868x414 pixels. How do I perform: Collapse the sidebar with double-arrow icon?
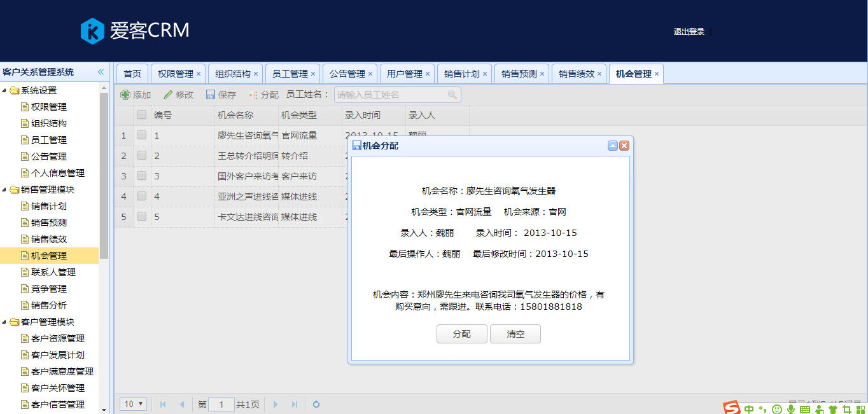pyautogui.click(x=101, y=72)
